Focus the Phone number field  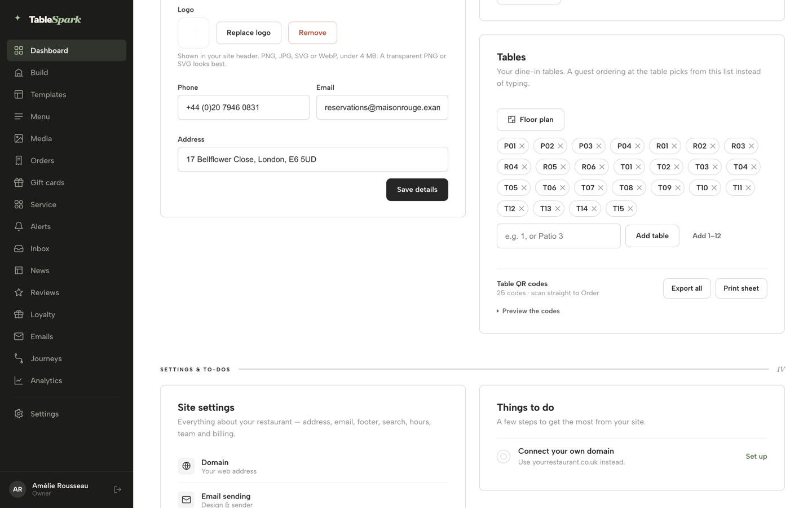244,107
